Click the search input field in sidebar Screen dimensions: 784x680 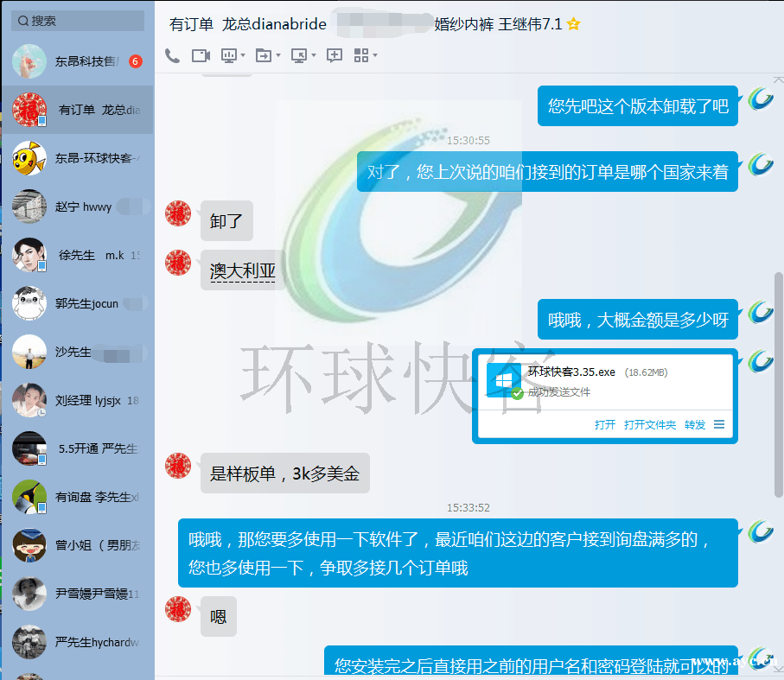(x=78, y=19)
